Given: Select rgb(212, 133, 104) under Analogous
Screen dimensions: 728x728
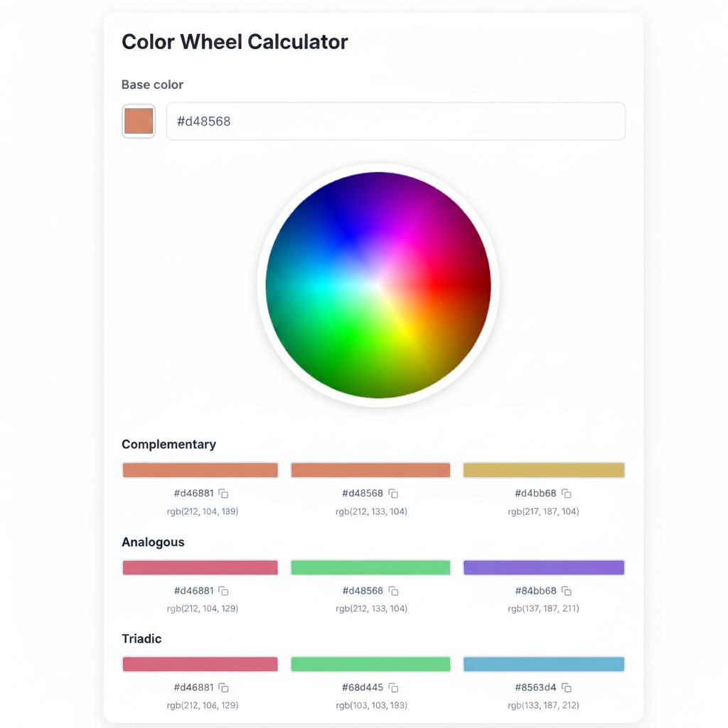Looking at the screenshot, I should click(x=371, y=609).
